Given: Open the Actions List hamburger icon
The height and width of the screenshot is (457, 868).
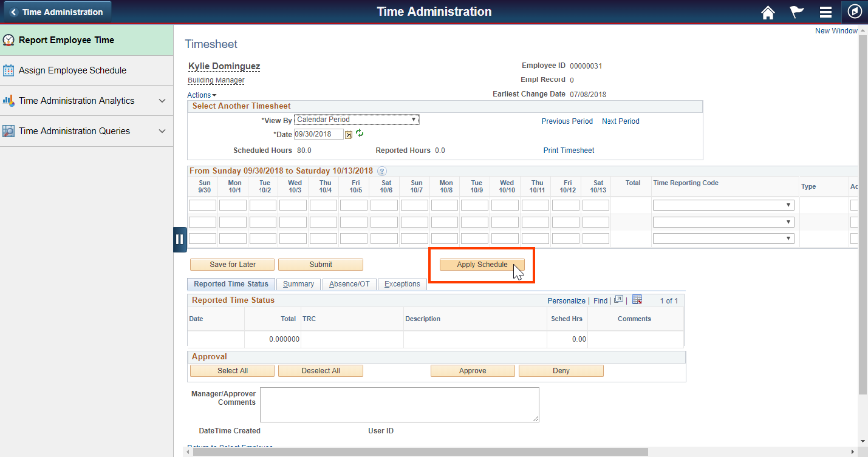Looking at the screenshot, I should [825, 12].
